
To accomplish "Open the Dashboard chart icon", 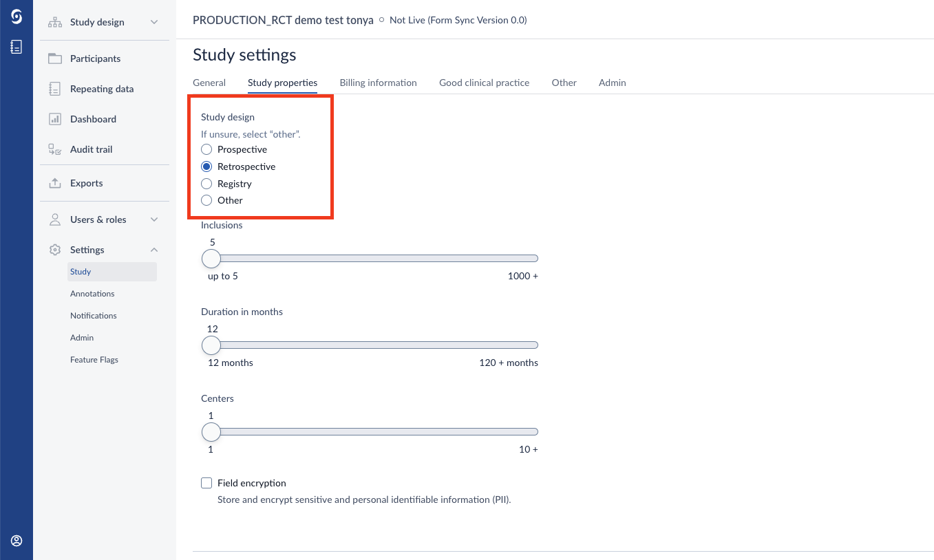I will 55,119.
